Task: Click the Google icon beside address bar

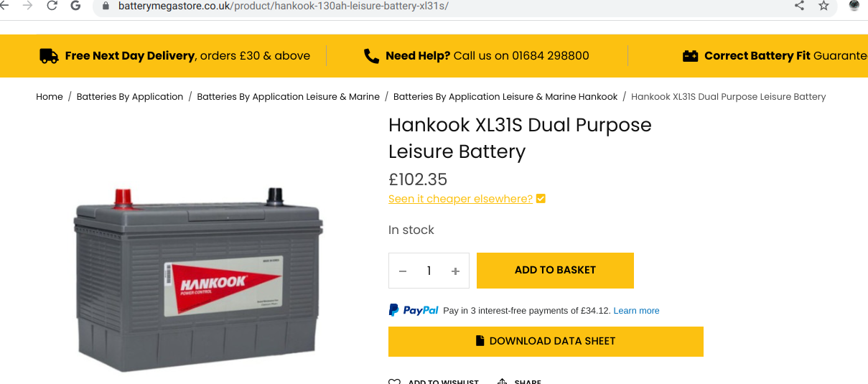Action: click(76, 6)
